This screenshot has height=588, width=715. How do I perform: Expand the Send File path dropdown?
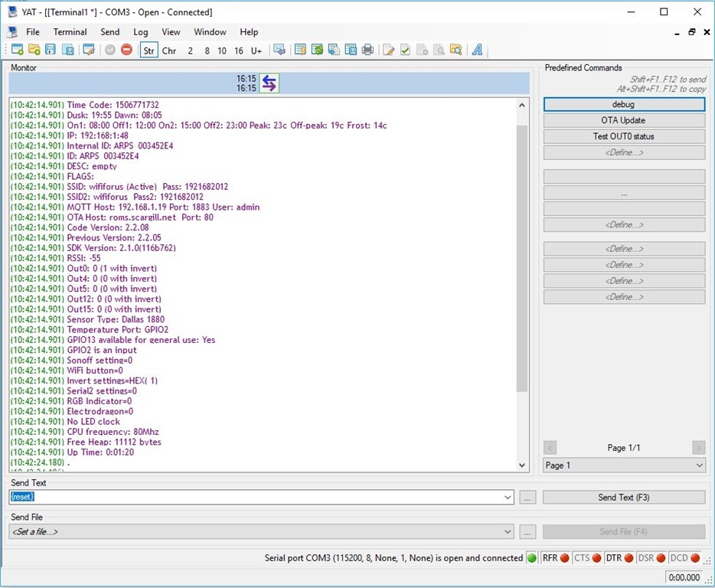pyautogui.click(x=508, y=531)
